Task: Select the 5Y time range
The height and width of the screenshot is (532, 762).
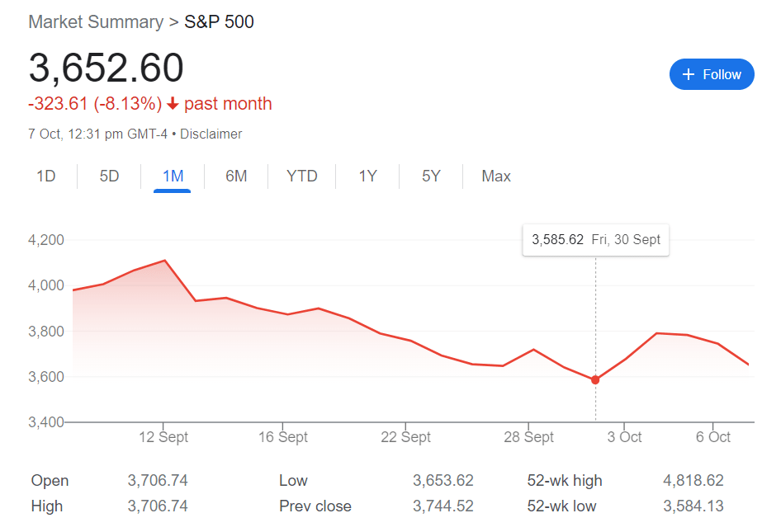Action: tap(431, 176)
